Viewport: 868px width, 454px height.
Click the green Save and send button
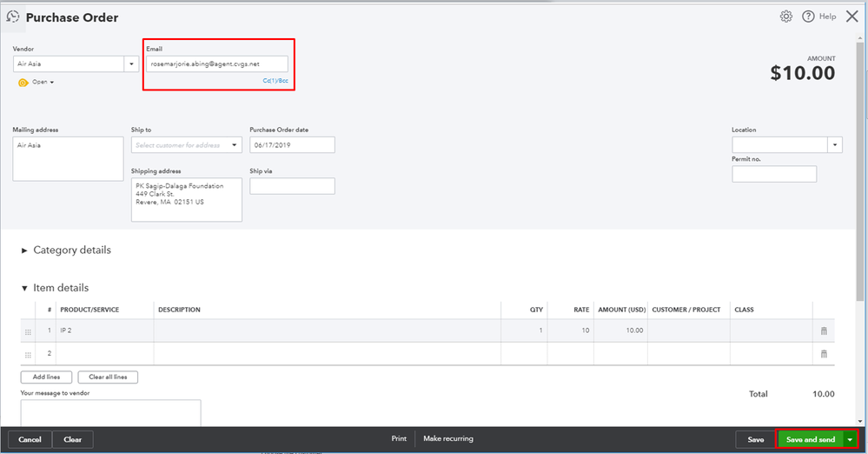click(x=811, y=439)
